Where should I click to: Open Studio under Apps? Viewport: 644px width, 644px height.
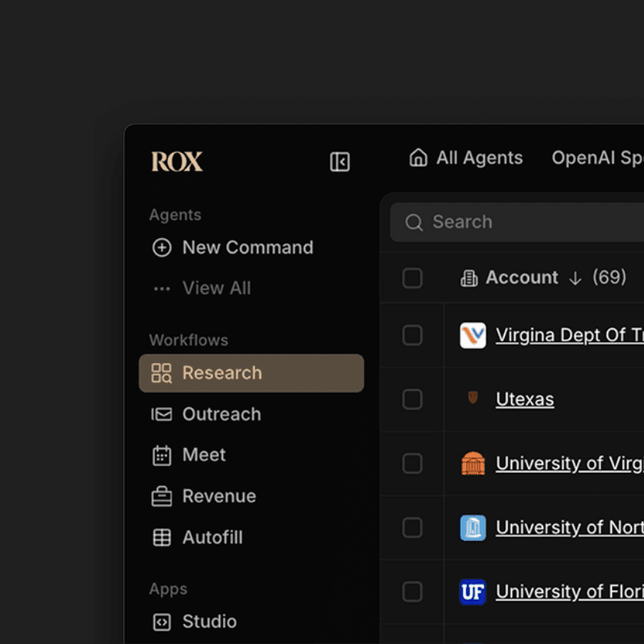(209, 621)
